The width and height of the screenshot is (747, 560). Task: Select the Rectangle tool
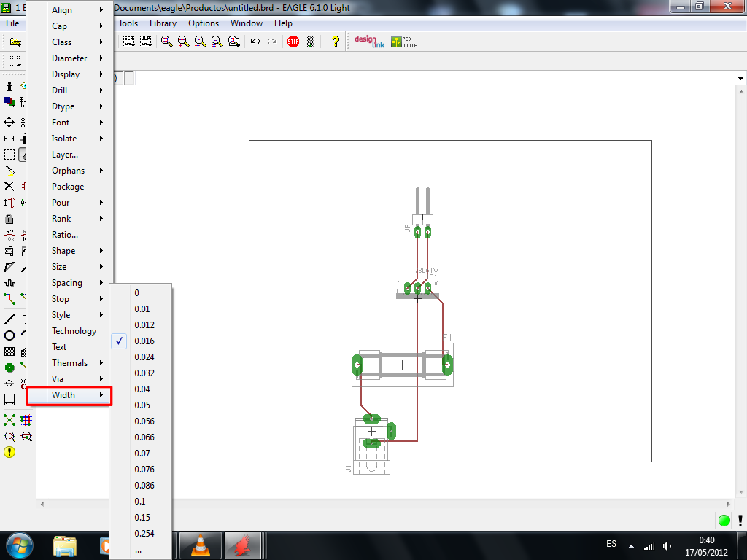click(9, 351)
